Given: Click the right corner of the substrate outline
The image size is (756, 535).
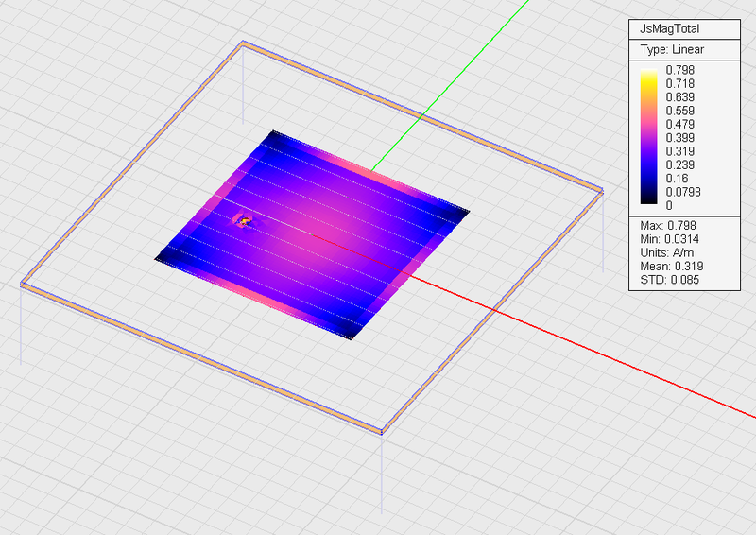Looking at the screenshot, I should coord(600,191).
